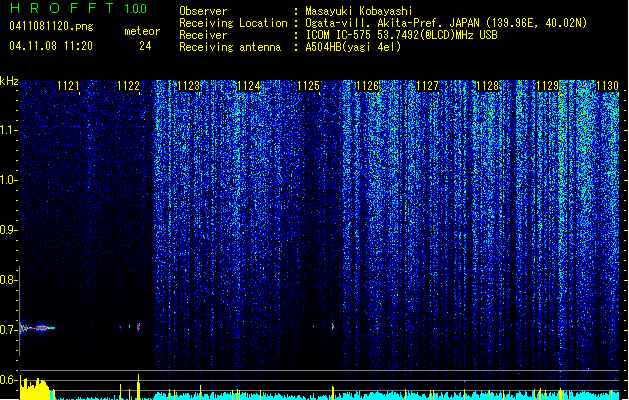Click the Receiving antenna label
This screenshot has width=629, height=400.
pos(230,47)
